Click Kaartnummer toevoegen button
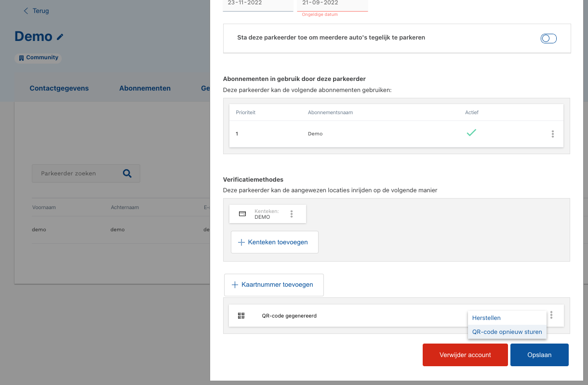The width and height of the screenshot is (588, 385). tap(274, 285)
